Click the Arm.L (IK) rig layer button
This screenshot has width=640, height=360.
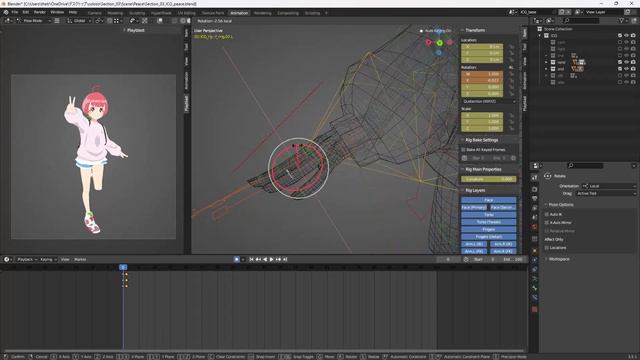coord(474,244)
